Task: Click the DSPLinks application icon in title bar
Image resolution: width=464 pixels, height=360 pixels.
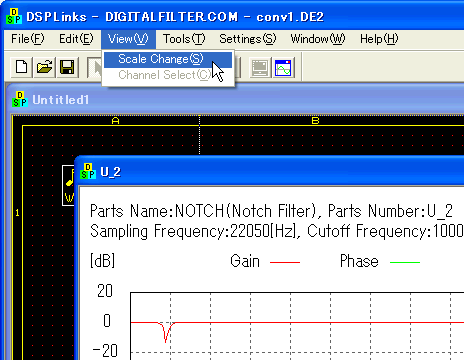Action: [x=14, y=16]
